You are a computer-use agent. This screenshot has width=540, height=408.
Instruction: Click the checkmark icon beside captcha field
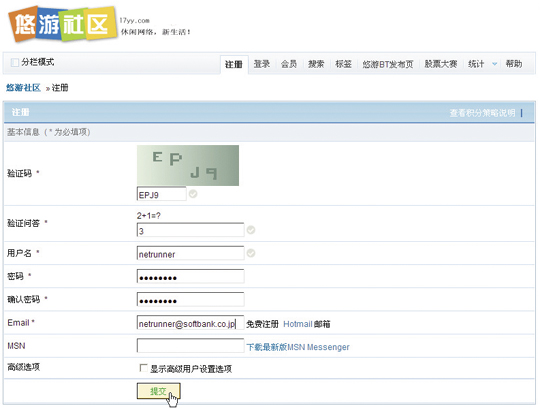coord(193,194)
